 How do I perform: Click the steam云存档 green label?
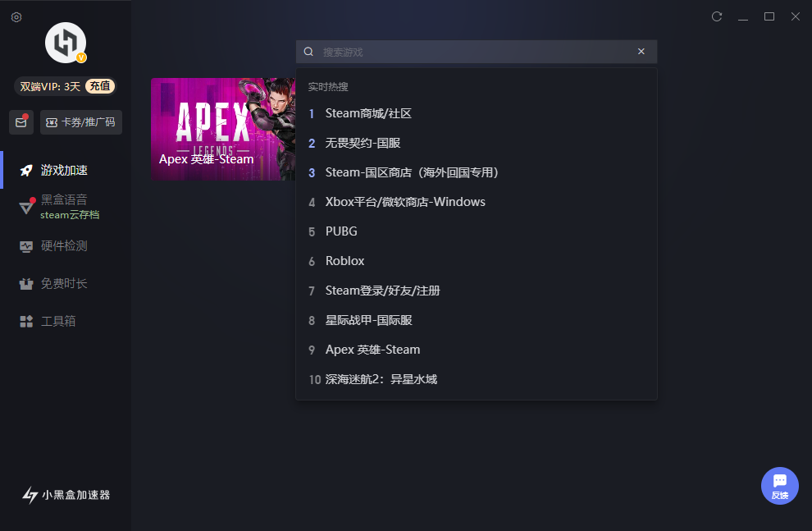(x=70, y=214)
